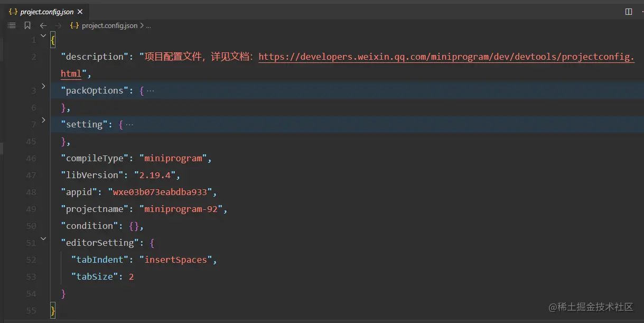Expand the folded setting block
Viewport: 644px width, 323px height.
pos(43,120)
